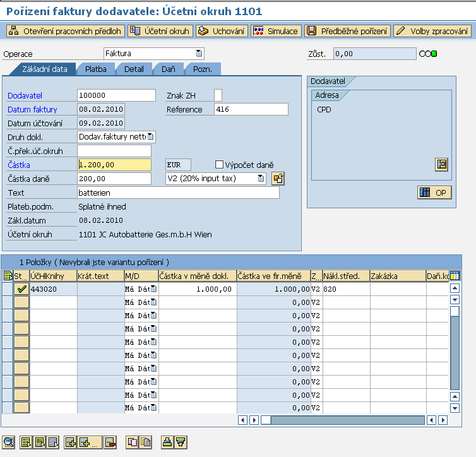Click the Datum účtování field

(x=101, y=123)
